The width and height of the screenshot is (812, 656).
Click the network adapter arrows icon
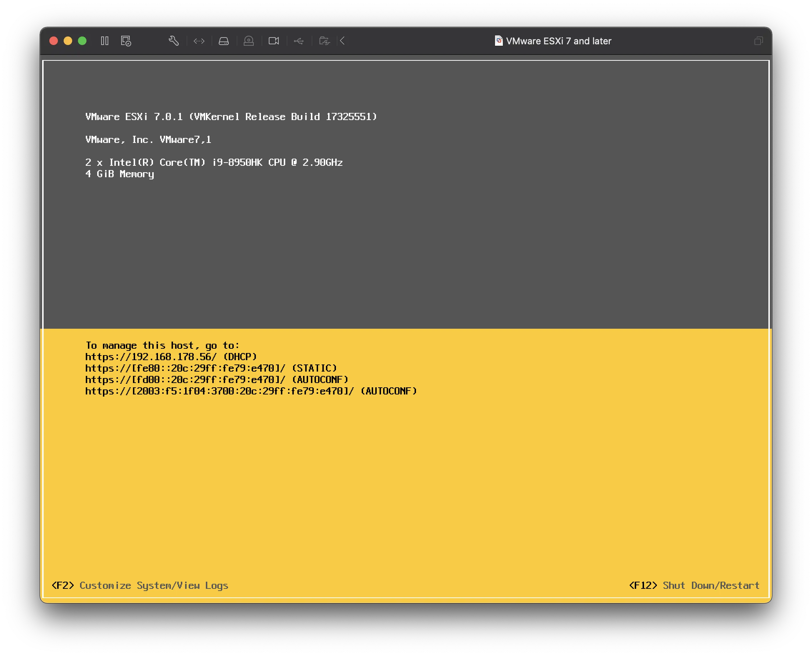(x=199, y=41)
